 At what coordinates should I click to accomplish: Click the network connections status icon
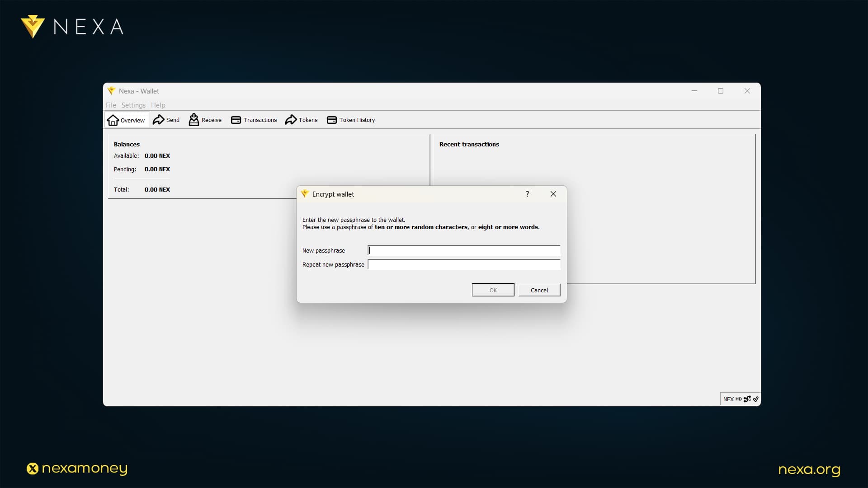pos(747,399)
